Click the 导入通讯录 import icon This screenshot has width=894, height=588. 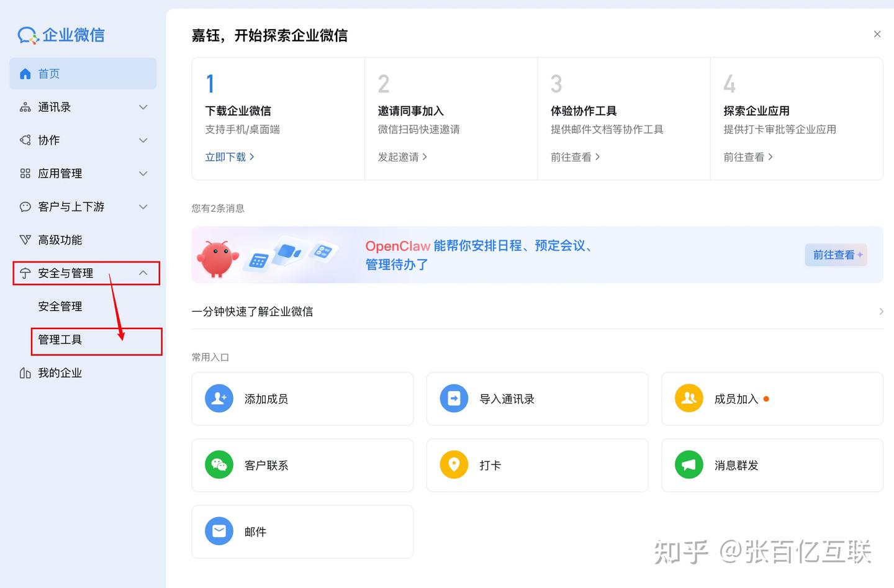(454, 398)
